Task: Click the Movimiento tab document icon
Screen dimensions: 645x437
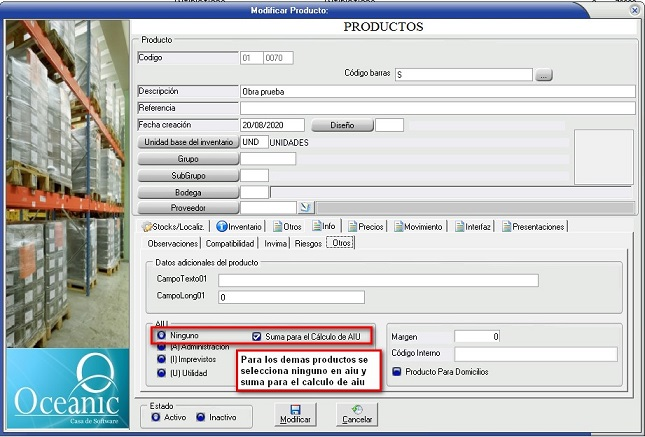Action: coord(399,226)
